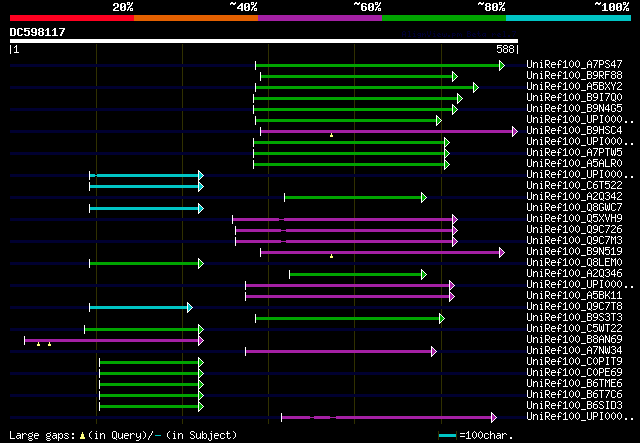
Task: Click the UniRef100_A7PS47 subject label
Action: (574, 64)
